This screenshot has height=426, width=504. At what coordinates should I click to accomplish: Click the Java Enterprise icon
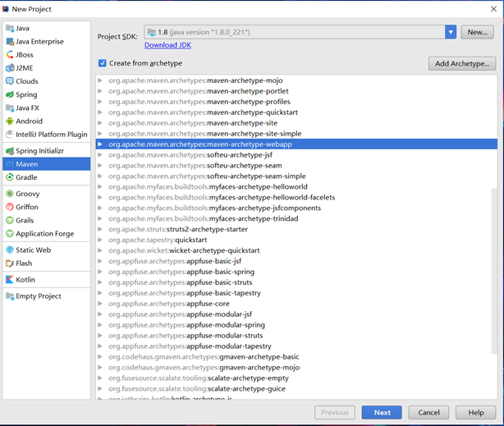click(10, 42)
